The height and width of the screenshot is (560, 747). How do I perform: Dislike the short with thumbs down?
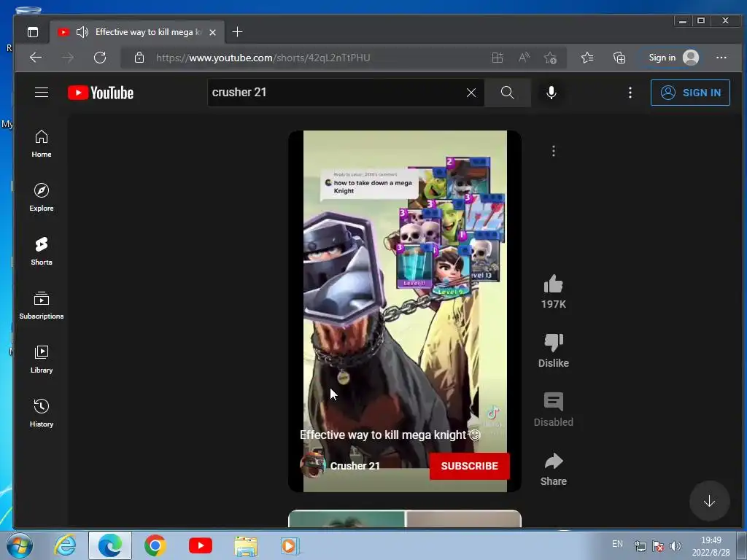click(x=553, y=342)
